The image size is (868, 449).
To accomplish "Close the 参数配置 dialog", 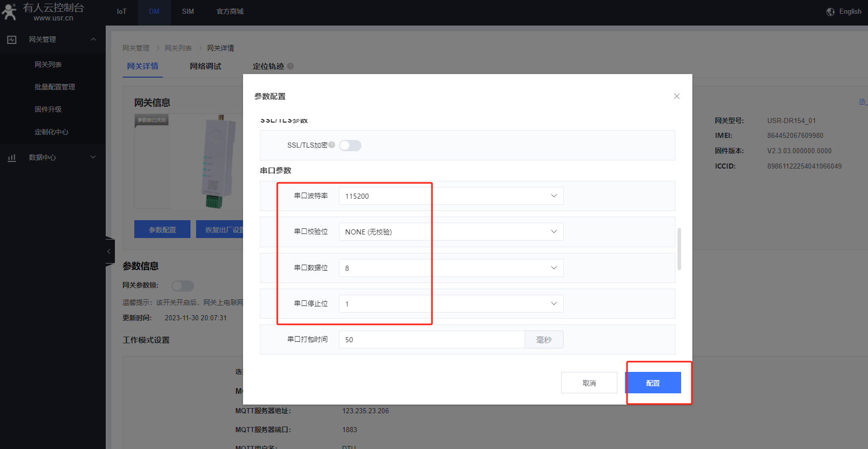I will point(677,96).
